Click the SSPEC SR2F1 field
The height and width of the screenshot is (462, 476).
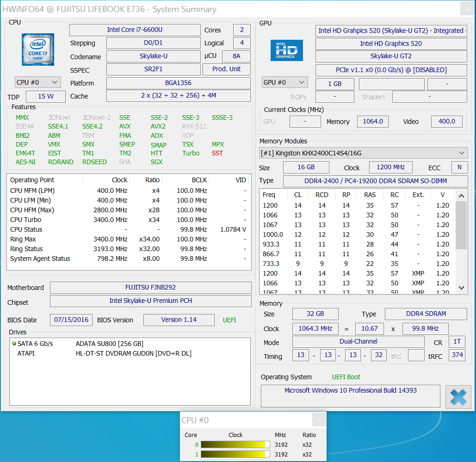point(153,69)
